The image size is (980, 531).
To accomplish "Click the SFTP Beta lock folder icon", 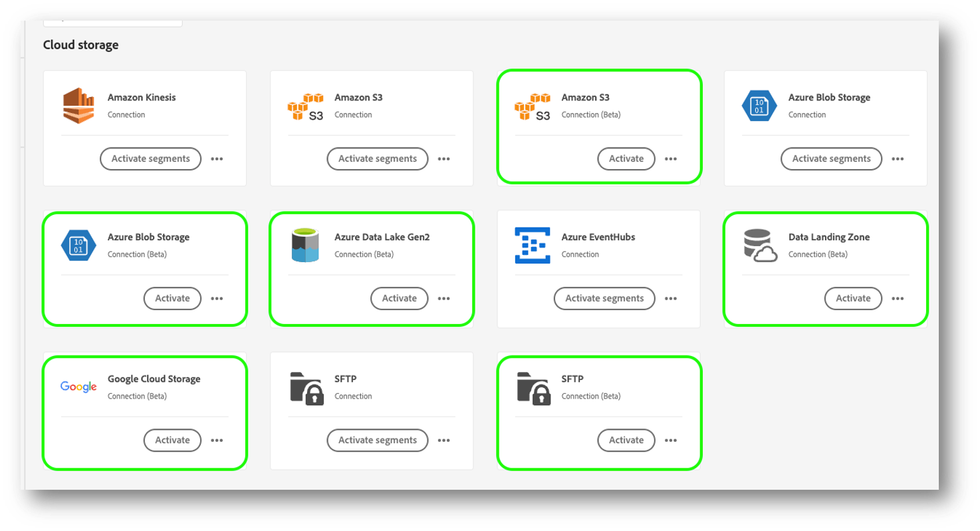I will pyautogui.click(x=535, y=387).
